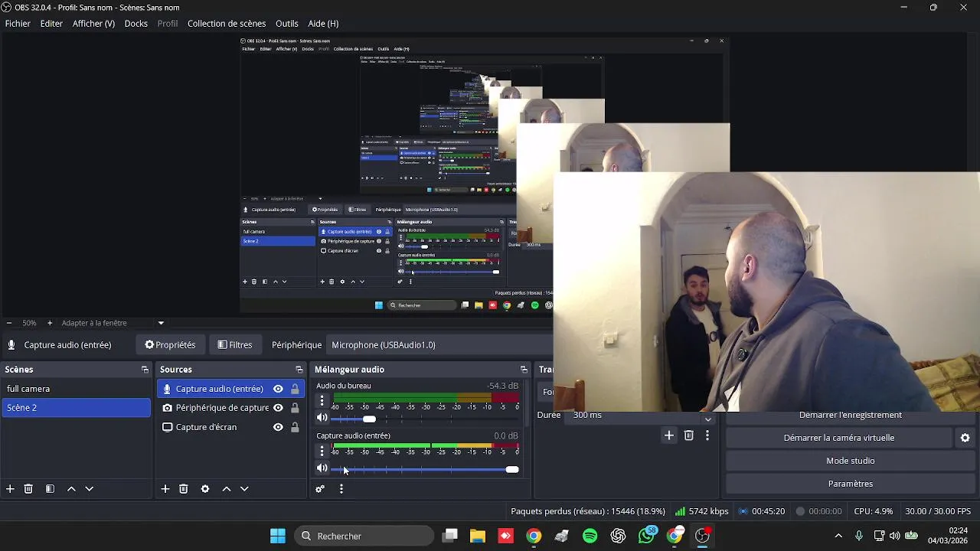This screenshot has width=980, height=551.
Task: Delete the selected scene with the trash icon
Action: click(28, 489)
